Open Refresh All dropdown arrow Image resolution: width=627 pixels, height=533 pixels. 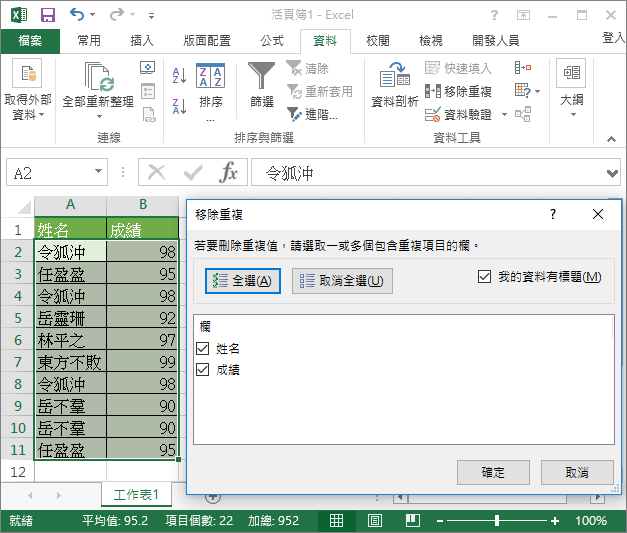pyautogui.click(x=99, y=116)
